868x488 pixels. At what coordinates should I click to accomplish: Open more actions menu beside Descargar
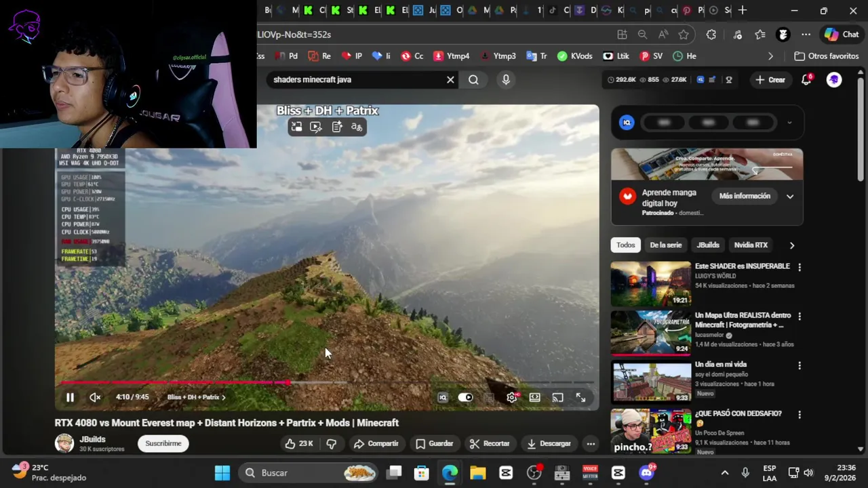point(591,444)
